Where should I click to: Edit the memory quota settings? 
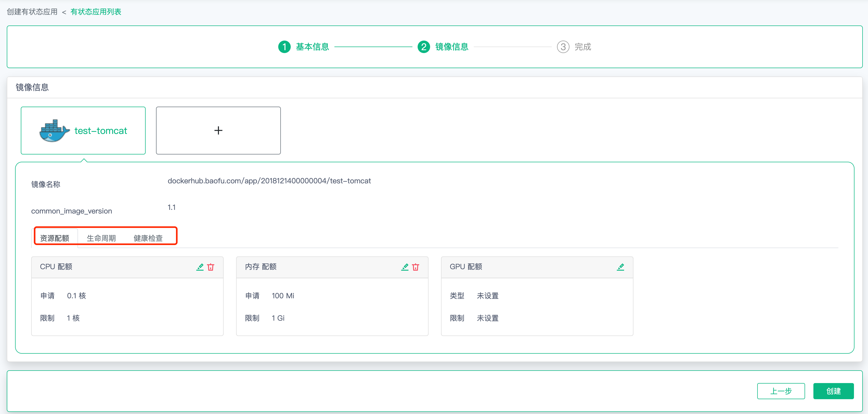click(405, 267)
